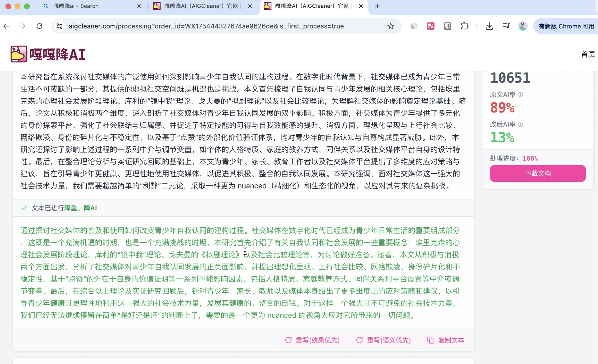Bookmark this page with the star icon
Screen dimensions: 598x364
click(391, 26)
